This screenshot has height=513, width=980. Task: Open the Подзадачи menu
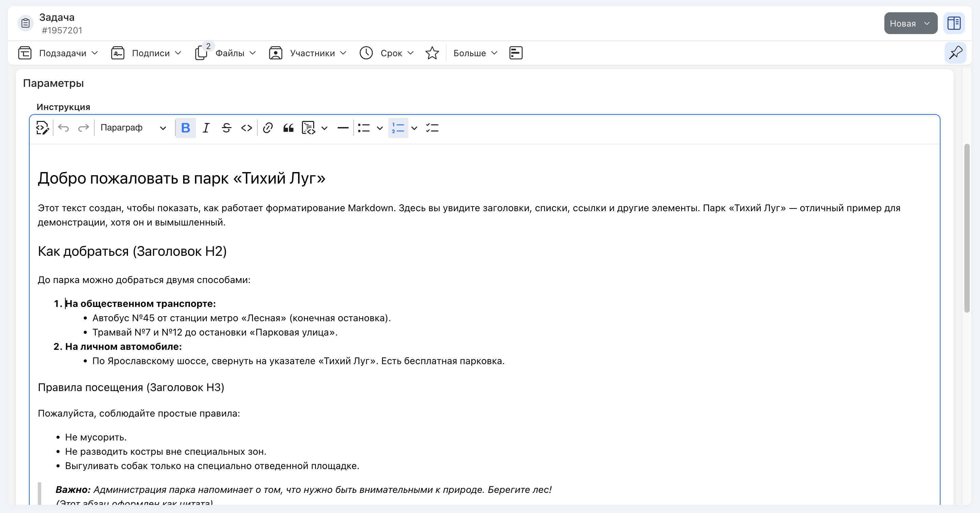click(58, 53)
